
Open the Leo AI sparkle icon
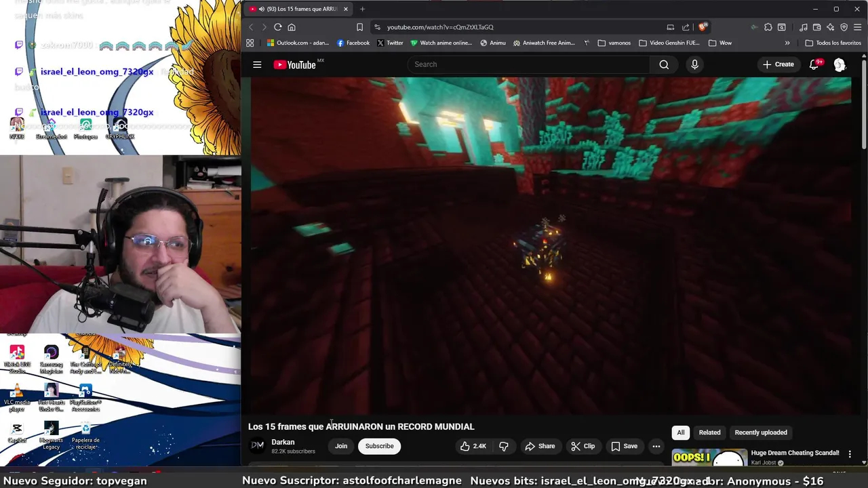point(830,27)
